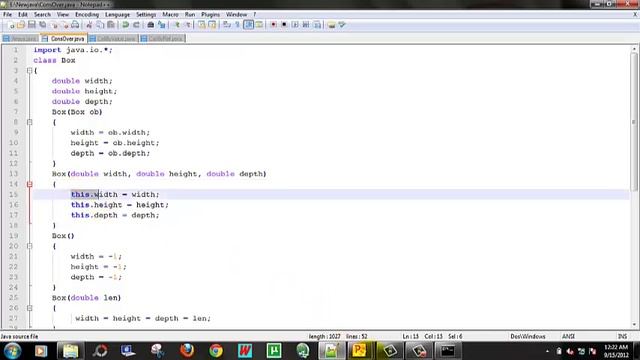Open the Window menu
Image resolution: width=640 pixels, height=360 pixels.
[x=236, y=14]
